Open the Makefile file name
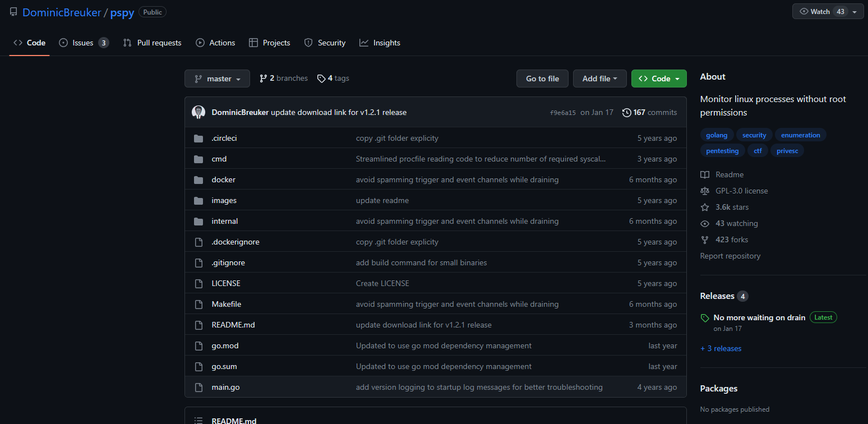The width and height of the screenshot is (868, 424). coord(227,304)
